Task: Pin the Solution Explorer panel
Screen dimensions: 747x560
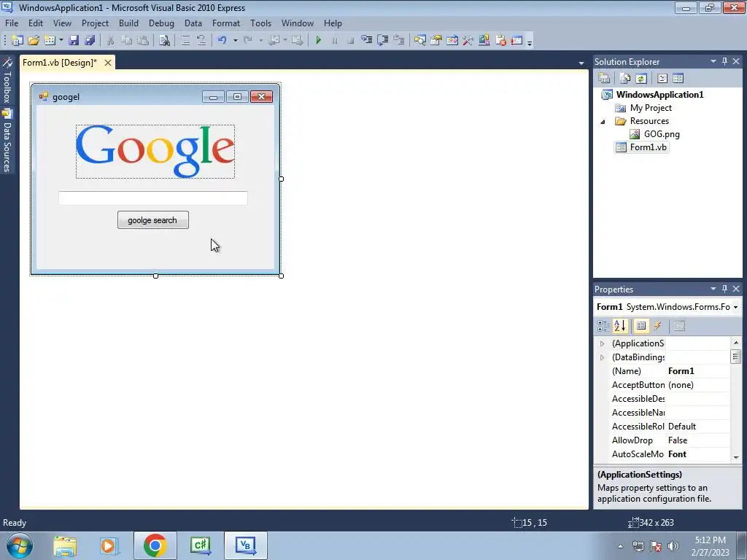Action: click(x=724, y=61)
